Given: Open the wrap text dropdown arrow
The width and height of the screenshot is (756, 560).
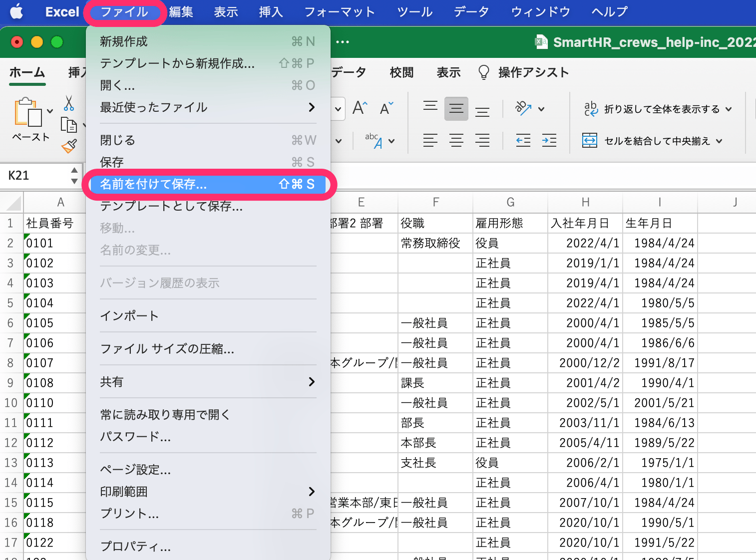Looking at the screenshot, I should tap(729, 109).
